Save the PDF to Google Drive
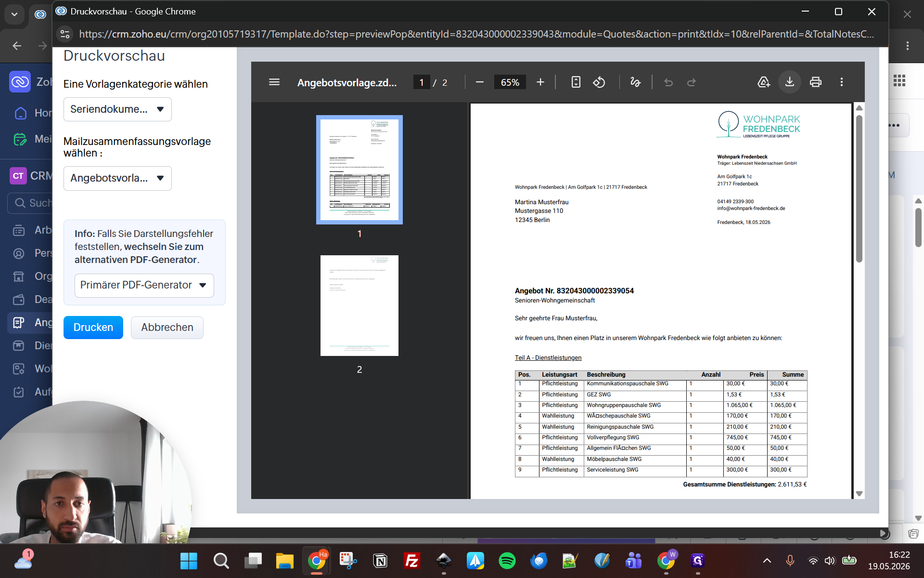Screen dimensions: 924x578 [764, 82]
